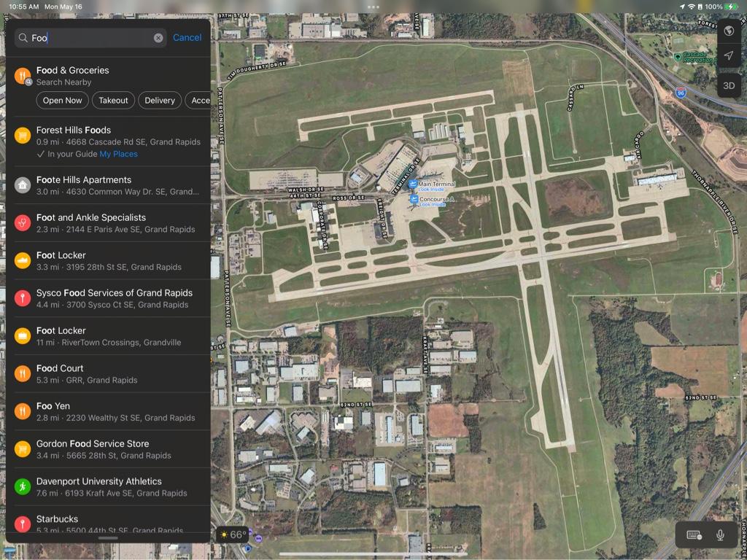The width and height of the screenshot is (747, 560).
Task: Tap the Foot and Ankle Specialists medical icon
Action: click(x=23, y=223)
